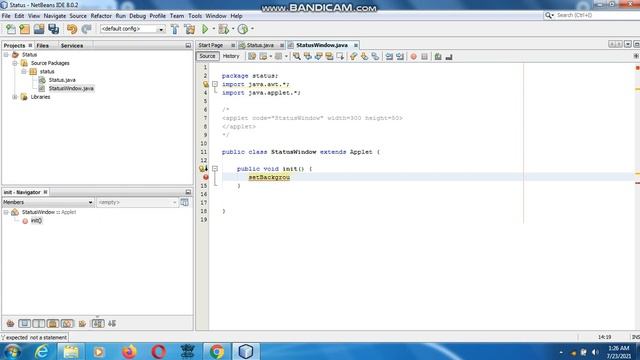Click the Start Macro Recording red circle icon
The image size is (640, 360).
[x=413, y=57]
